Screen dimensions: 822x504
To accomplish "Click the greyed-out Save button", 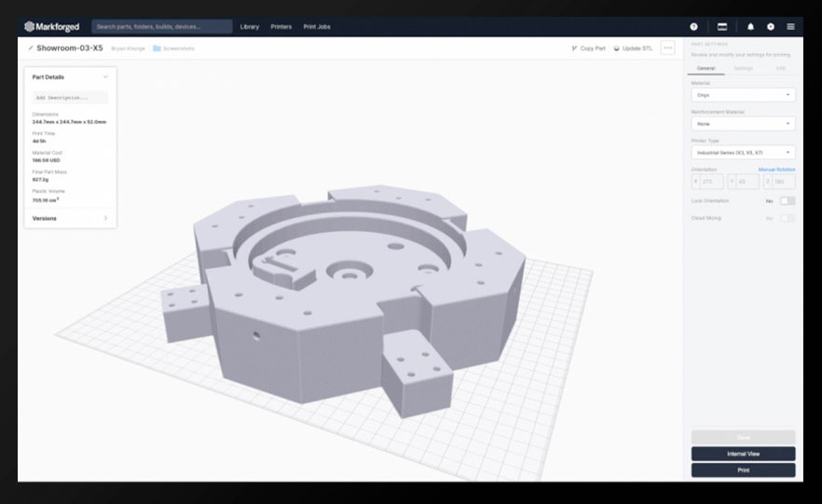I will click(x=743, y=438).
